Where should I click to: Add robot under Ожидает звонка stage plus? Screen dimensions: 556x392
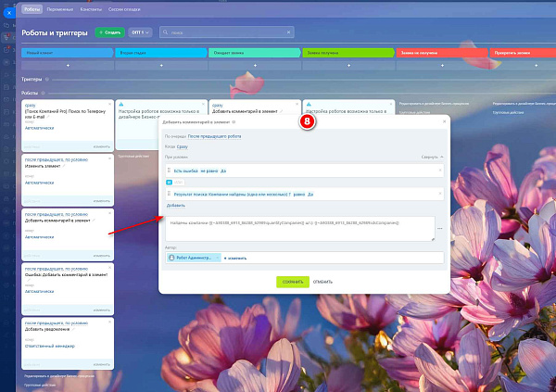point(255,66)
